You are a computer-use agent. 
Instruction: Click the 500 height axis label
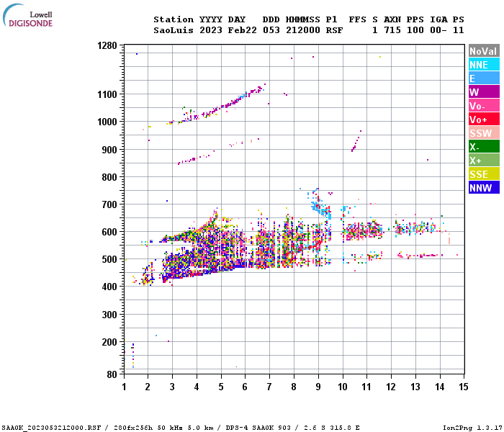109,259
